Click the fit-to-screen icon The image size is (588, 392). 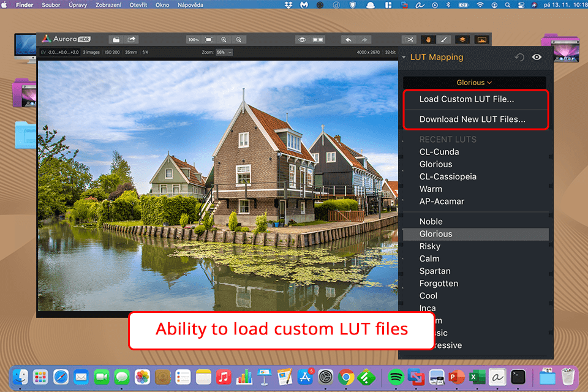click(208, 39)
